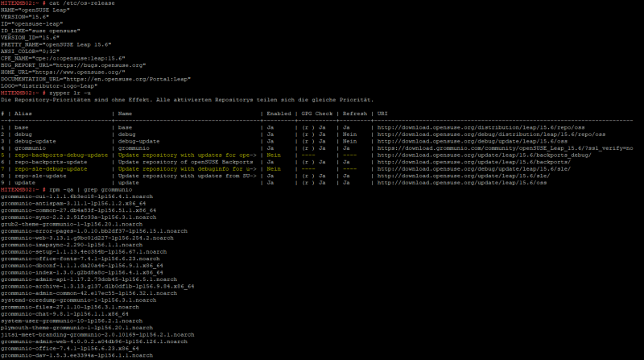Click the 'Alias' column header in repo table

pyautogui.click(x=19, y=114)
